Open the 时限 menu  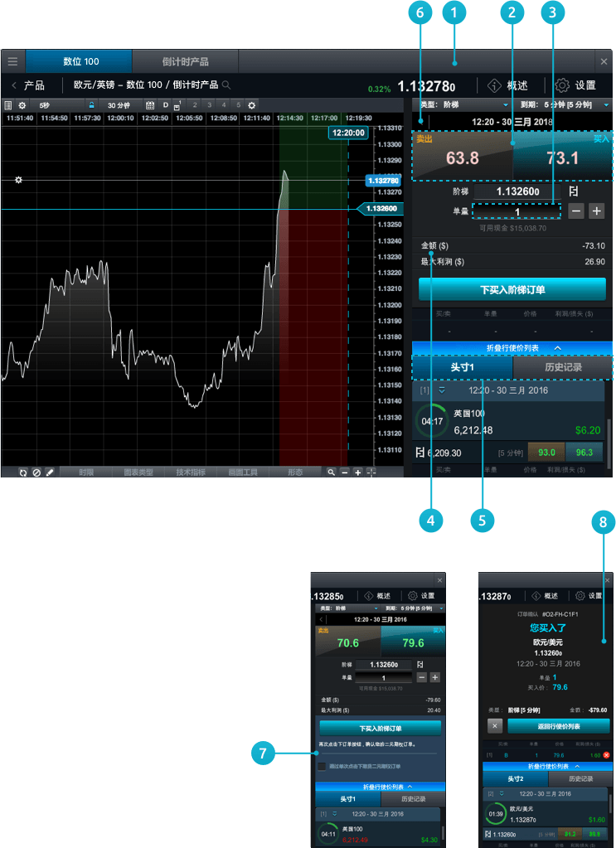click(x=85, y=472)
